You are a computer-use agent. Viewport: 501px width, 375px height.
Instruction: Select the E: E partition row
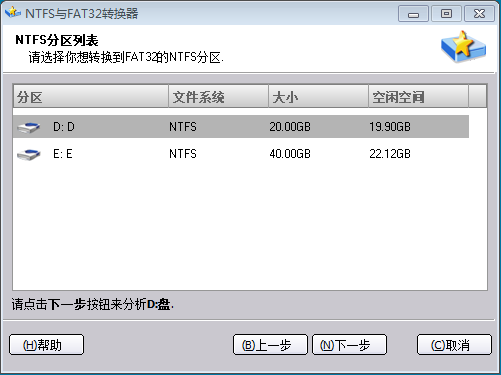[x=241, y=154]
